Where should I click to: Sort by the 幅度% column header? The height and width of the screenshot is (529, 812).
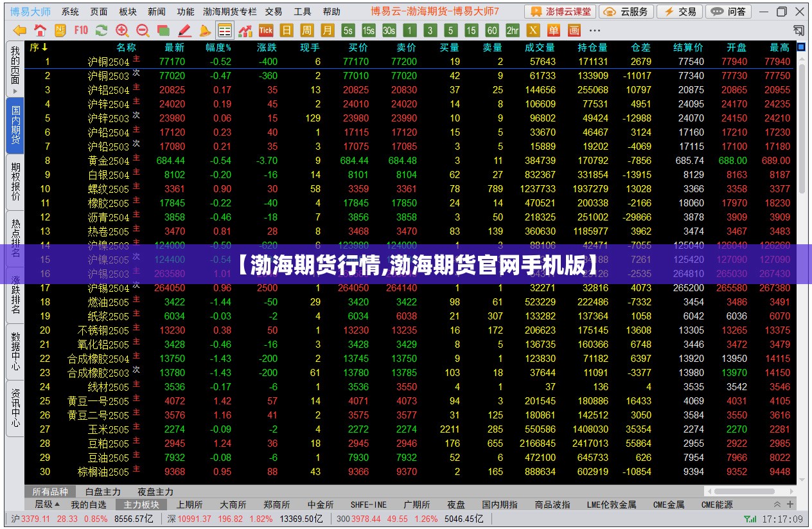[x=218, y=48]
